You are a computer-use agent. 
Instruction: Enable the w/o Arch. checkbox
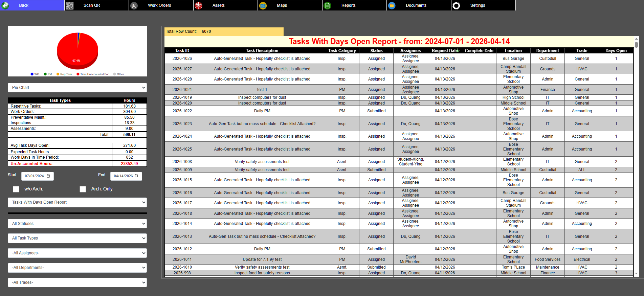pyautogui.click(x=16, y=189)
